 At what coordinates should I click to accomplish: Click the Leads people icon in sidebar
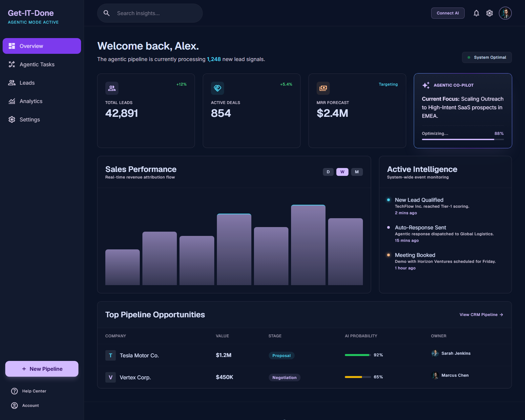[x=12, y=83]
